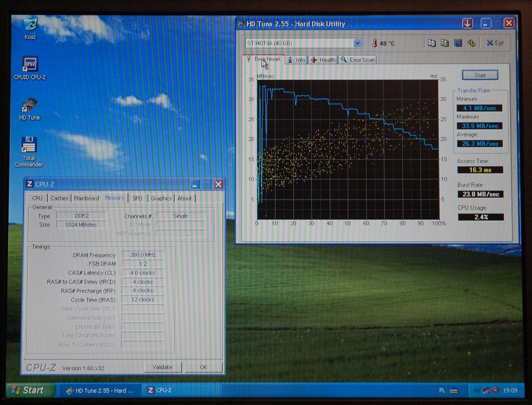
Task: Click the Average transfer rate value 26.3 MB/sec
Action: [x=480, y=143]
